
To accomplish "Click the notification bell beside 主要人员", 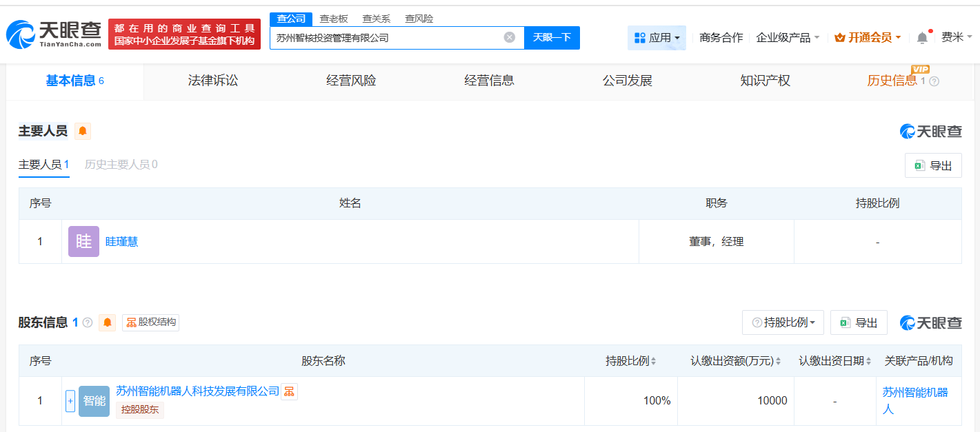I will (82, 131).
